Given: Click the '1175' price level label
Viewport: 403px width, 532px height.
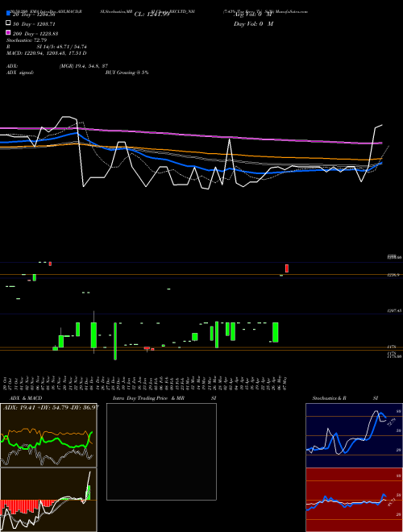Looking at the screenshot, I should pyautogui.click(x=391, y=347).
